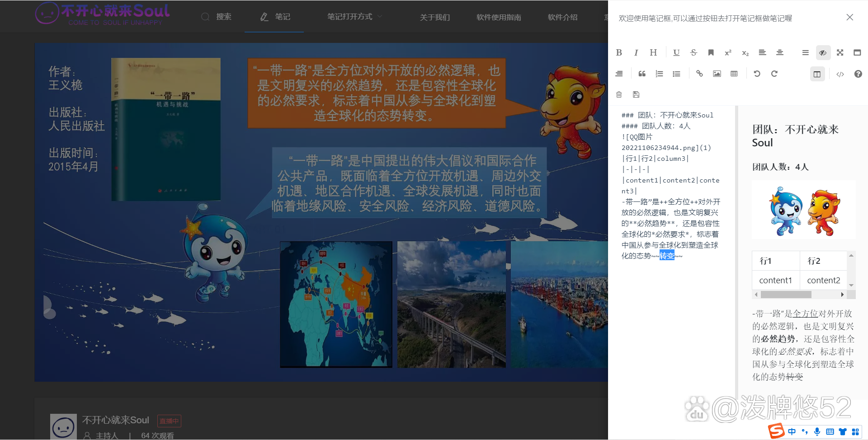The width and height of the screenshot is (868, 440).
Task: Close the notebook welcome panel
Action: click(x=849, y=17)
